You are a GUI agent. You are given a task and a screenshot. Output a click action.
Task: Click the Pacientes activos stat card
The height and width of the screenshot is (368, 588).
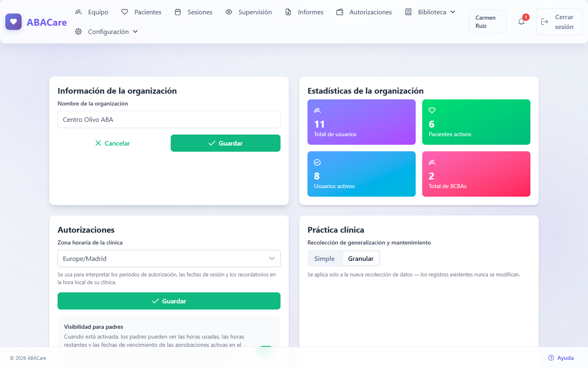click(476, 122)
